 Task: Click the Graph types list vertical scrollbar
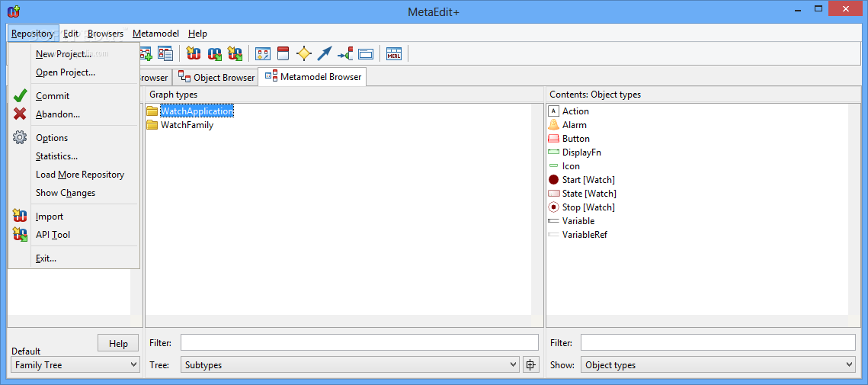[x=537, y=210]
